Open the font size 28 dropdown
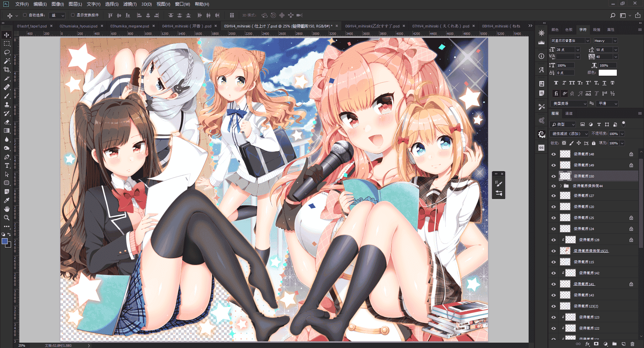The height and width of the screenshot is (348, 644). pyautogui.click(x=578, y=50)
